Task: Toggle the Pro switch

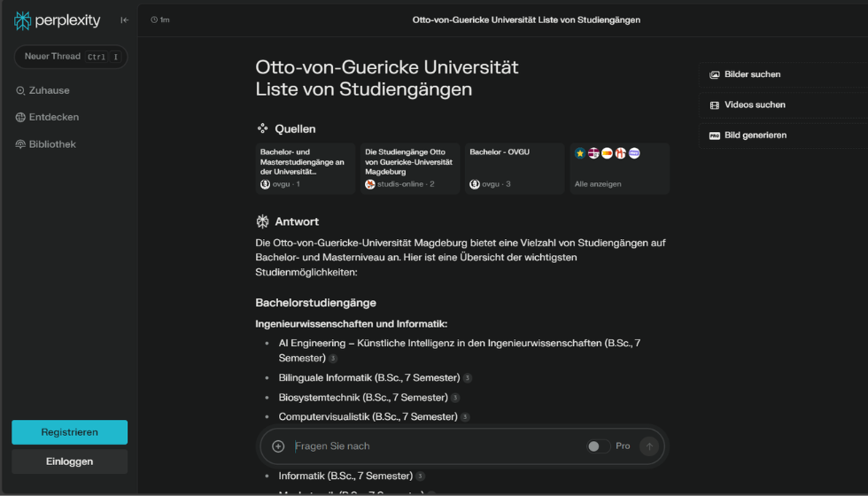Action: coord(599,446)
